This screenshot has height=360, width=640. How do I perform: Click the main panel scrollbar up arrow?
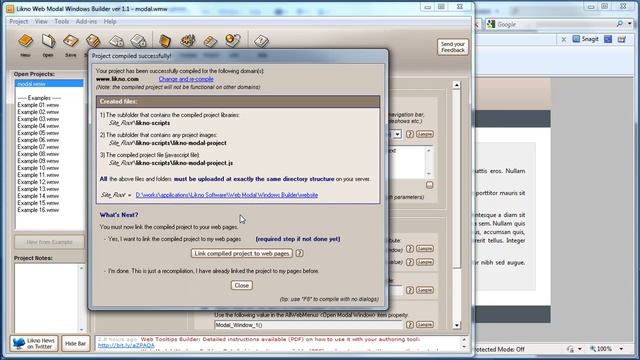457,85
